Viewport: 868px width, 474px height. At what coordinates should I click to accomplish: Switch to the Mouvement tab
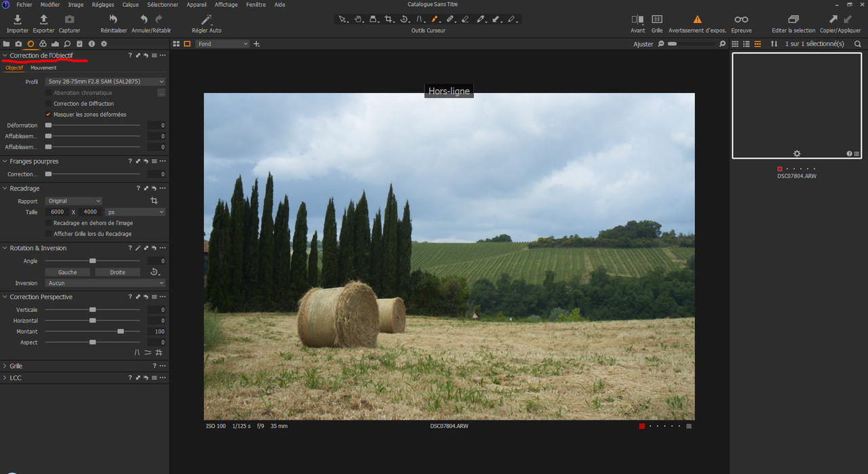43,68
